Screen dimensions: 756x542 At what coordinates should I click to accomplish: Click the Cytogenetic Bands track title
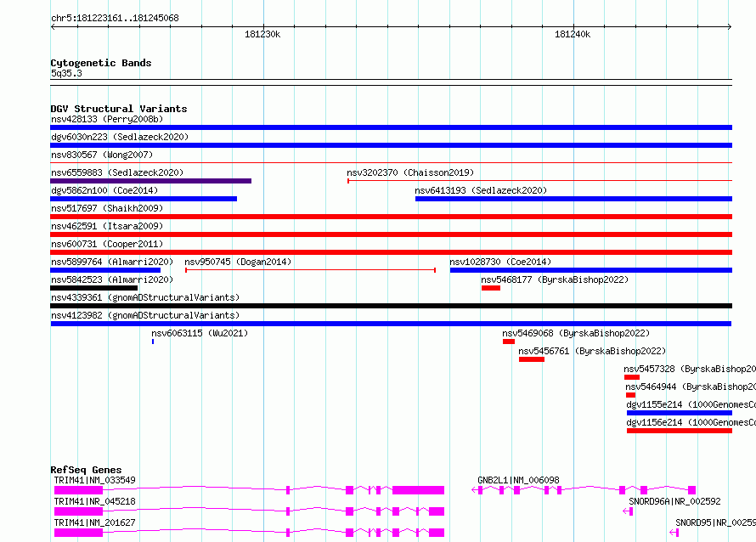[101, 63]
